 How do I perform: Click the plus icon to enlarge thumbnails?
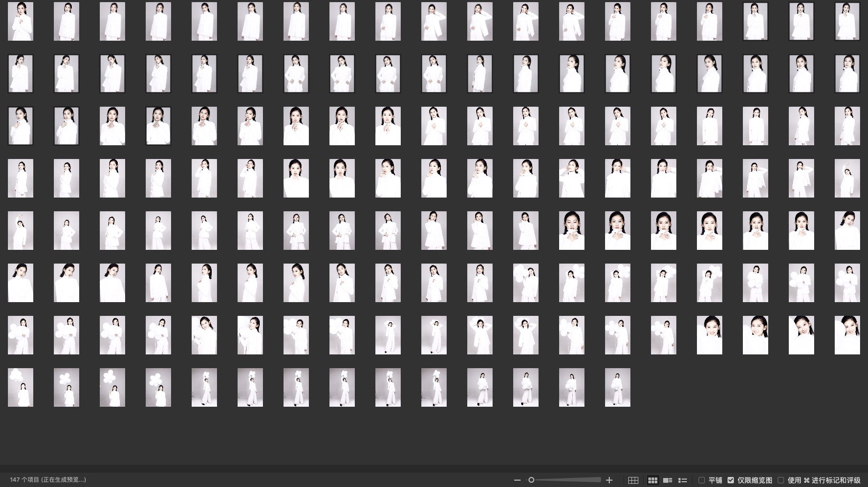point(609,480)
